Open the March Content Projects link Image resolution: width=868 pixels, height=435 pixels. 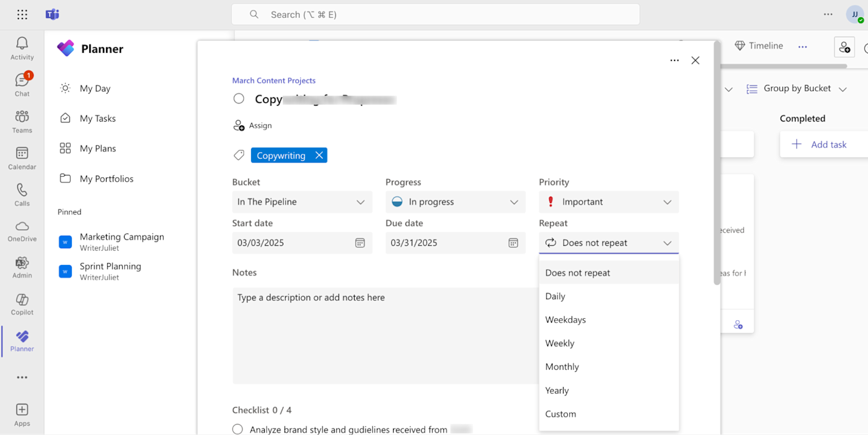pos(273,81)
